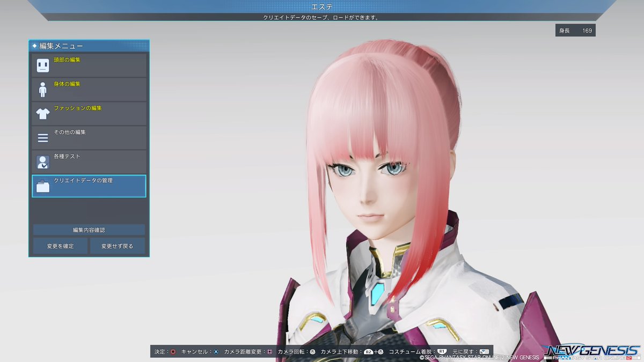Click the R2 icon for カメラ上下移動
The image size is (644, 362).
pyautogui.click(x=368, y=352)
